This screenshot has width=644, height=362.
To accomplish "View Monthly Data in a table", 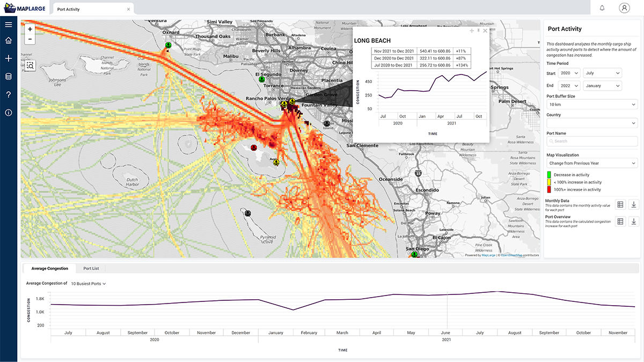I will pyautogui.click(x=621, y=204).
